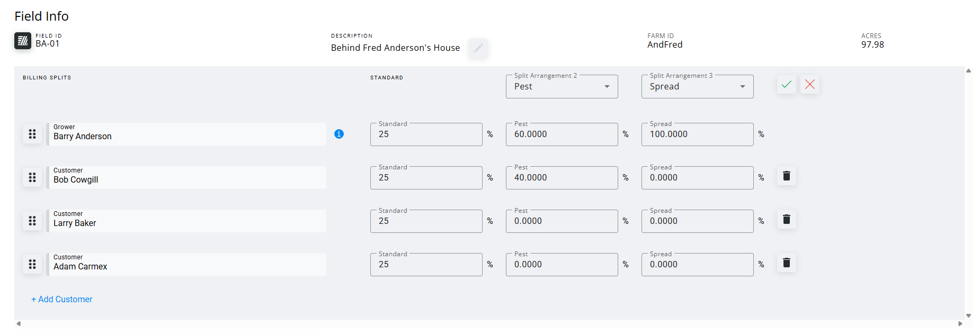This screenshot has width=980, height=334.
Task: Edit Barry Anderson's Standard percentage field
Action: 426,134
